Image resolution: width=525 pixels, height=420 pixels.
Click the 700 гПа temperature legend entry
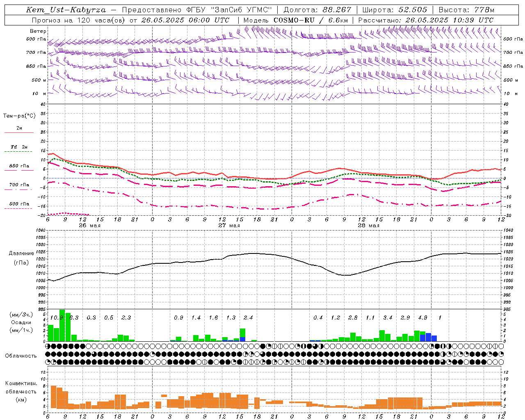(19, 185)
